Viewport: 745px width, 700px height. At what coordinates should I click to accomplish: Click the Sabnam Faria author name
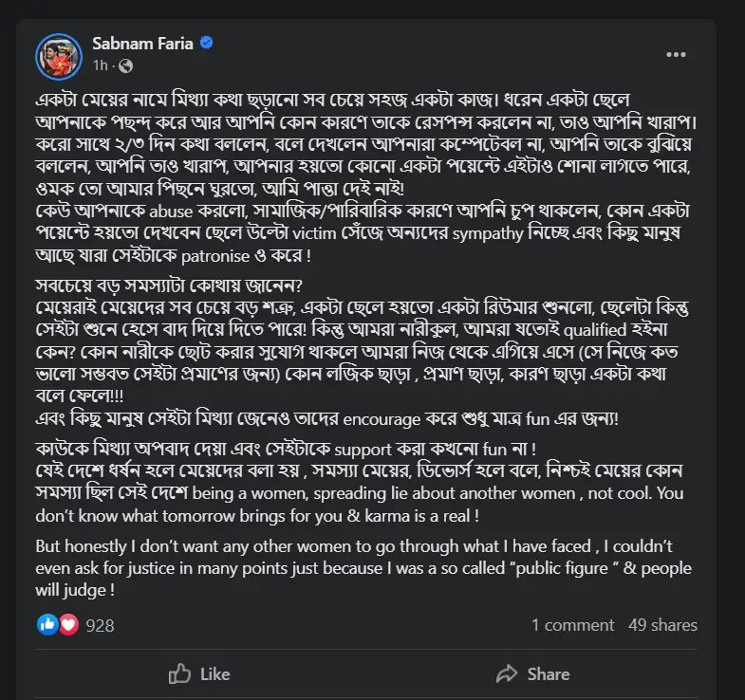tap(142, 44)
